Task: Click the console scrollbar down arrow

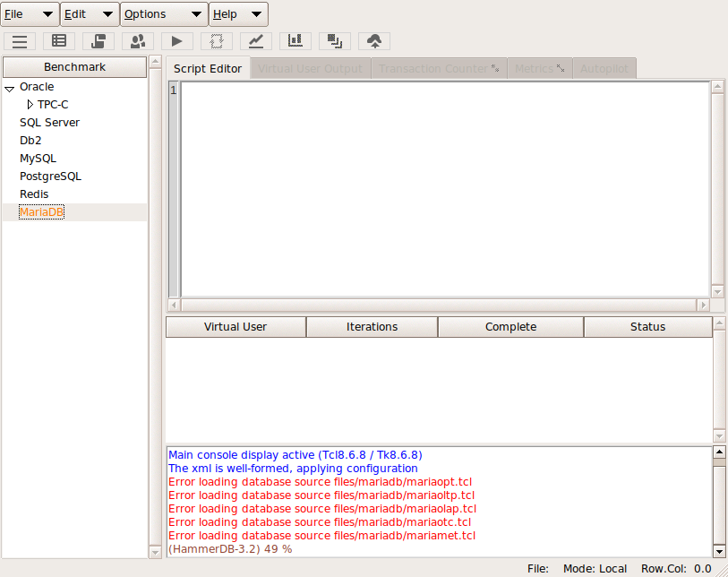Action: click(719, 552)
